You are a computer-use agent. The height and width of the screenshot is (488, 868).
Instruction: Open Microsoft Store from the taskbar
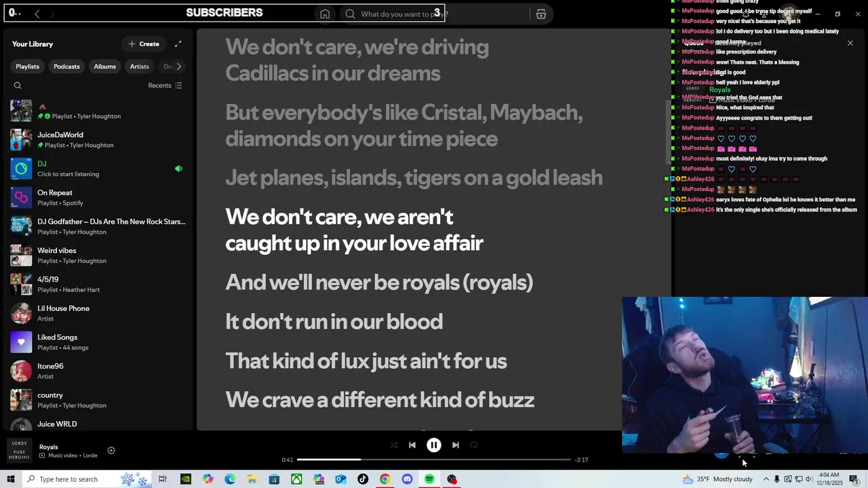coord(274,479)
